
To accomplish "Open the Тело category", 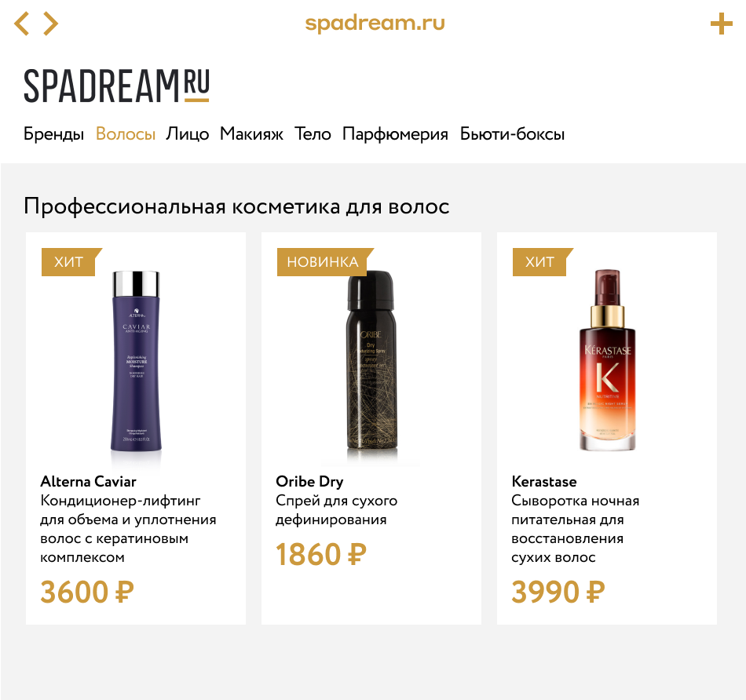I will (x=313, y=134).
